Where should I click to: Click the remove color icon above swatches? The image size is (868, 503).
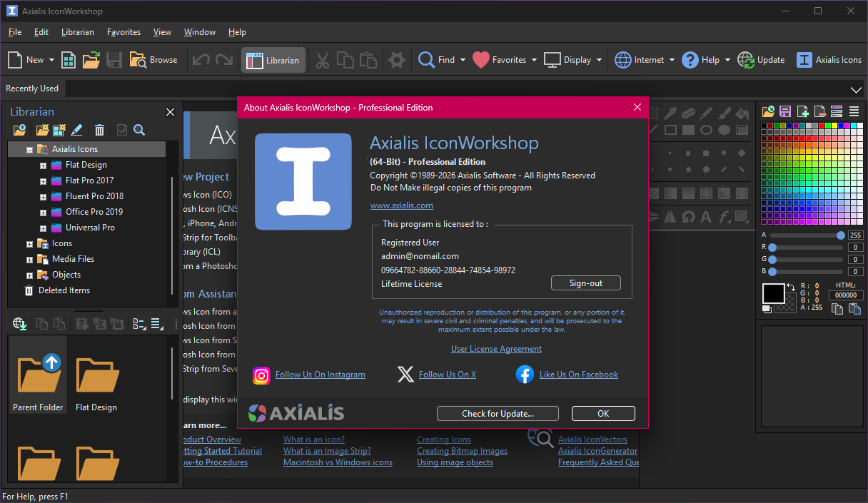819,111
